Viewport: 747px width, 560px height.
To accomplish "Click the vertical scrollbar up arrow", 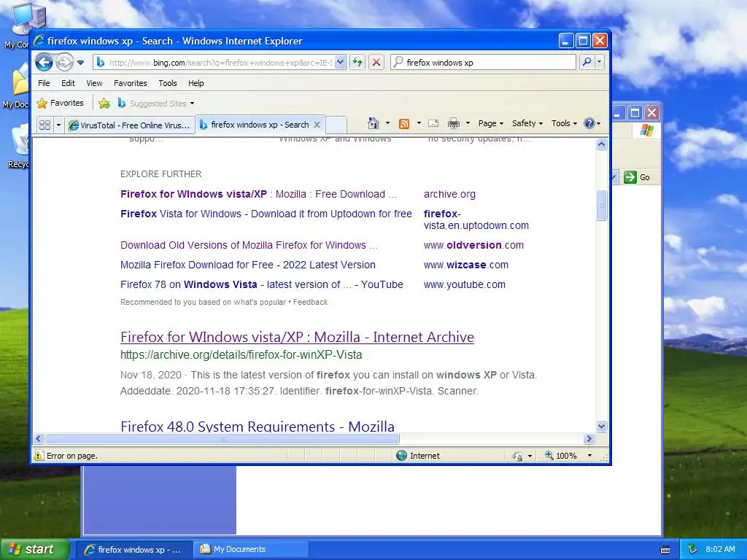I will 601,144.
